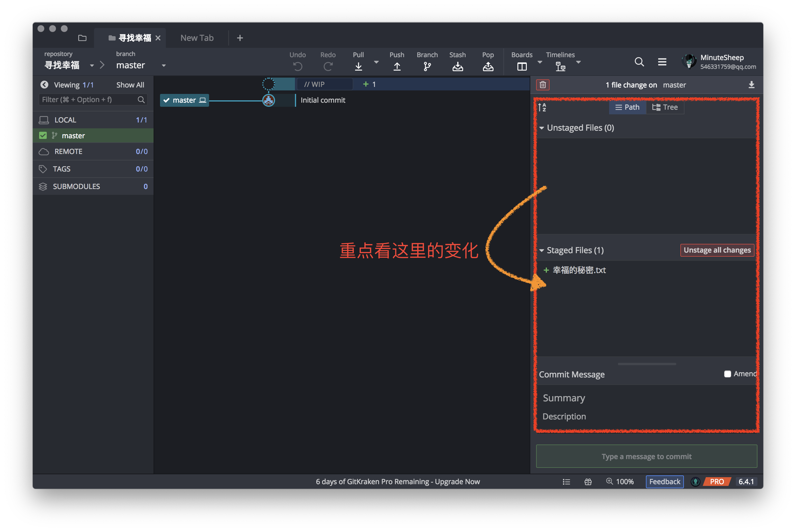The height and width of the screenshot is (532, 796).
Task: Open the branch master dropdown
Action: click(x=164, y=66)
